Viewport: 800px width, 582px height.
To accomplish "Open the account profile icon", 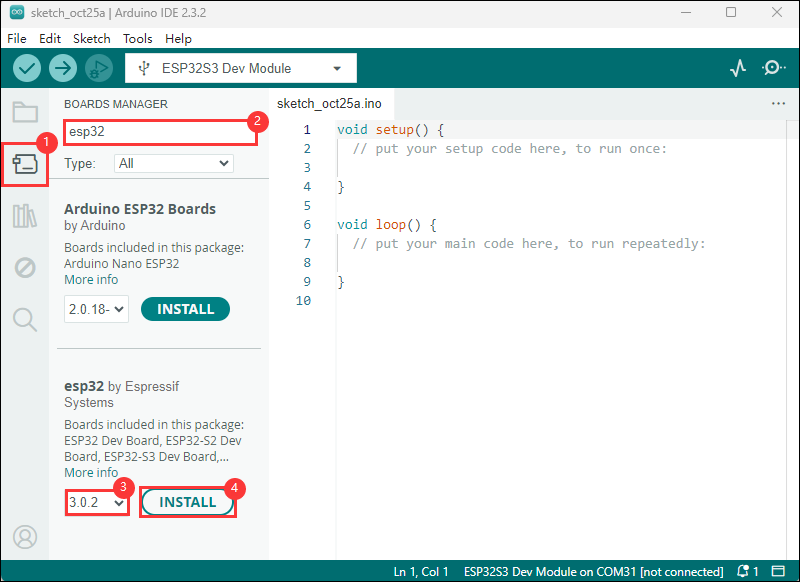I will tap(25, 537).
